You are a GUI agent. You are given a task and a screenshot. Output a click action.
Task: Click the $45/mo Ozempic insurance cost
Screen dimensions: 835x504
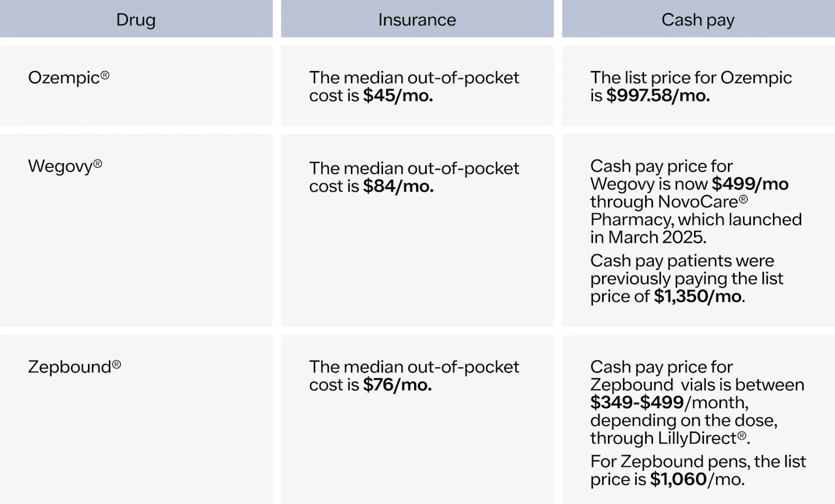click(398, 96)
